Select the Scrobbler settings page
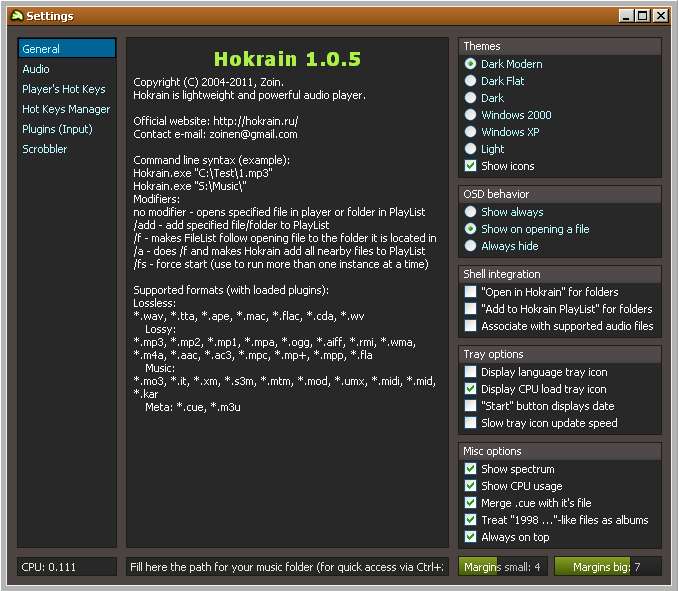The image size is (678, 591). [x=45, y=149]
